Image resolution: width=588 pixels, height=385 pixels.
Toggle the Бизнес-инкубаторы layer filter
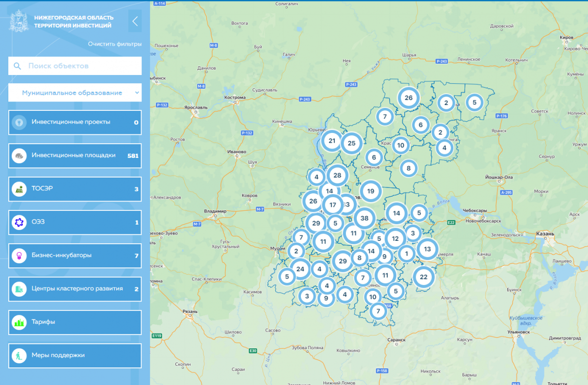click(75, 256)
